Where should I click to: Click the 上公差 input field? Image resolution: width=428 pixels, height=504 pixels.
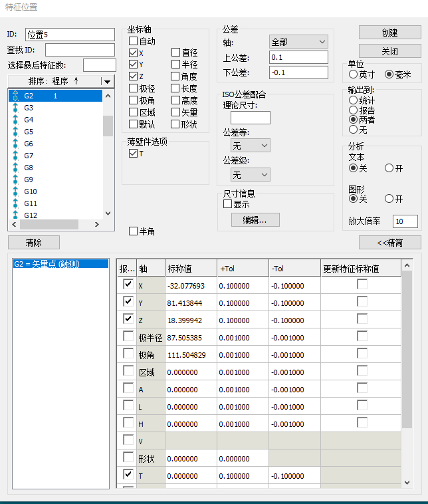(x=298, y=57)
